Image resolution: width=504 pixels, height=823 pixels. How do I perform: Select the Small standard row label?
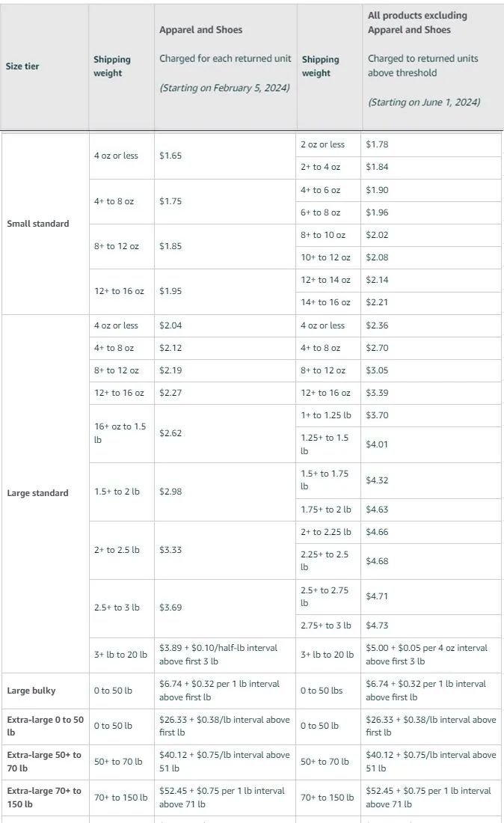coord(37,224)
